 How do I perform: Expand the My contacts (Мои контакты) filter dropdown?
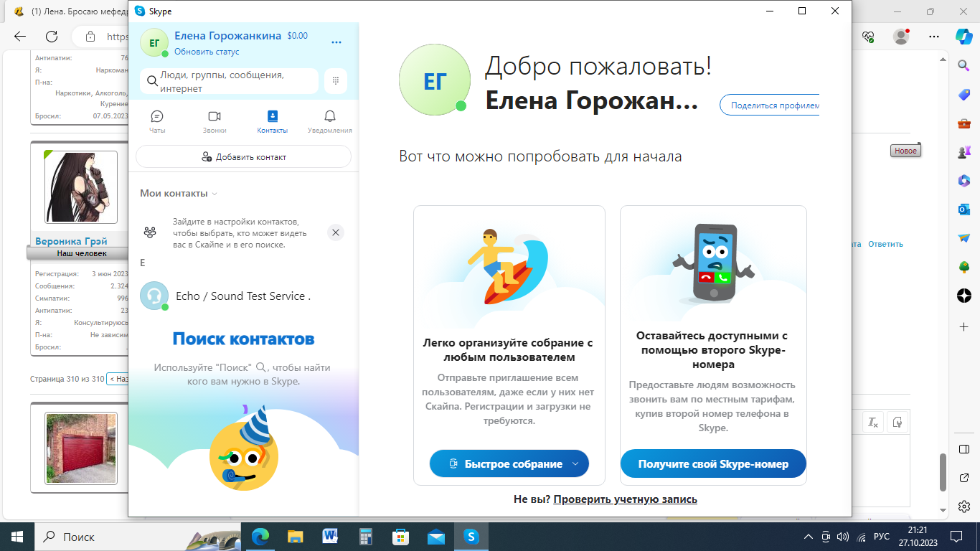[179, 193]
